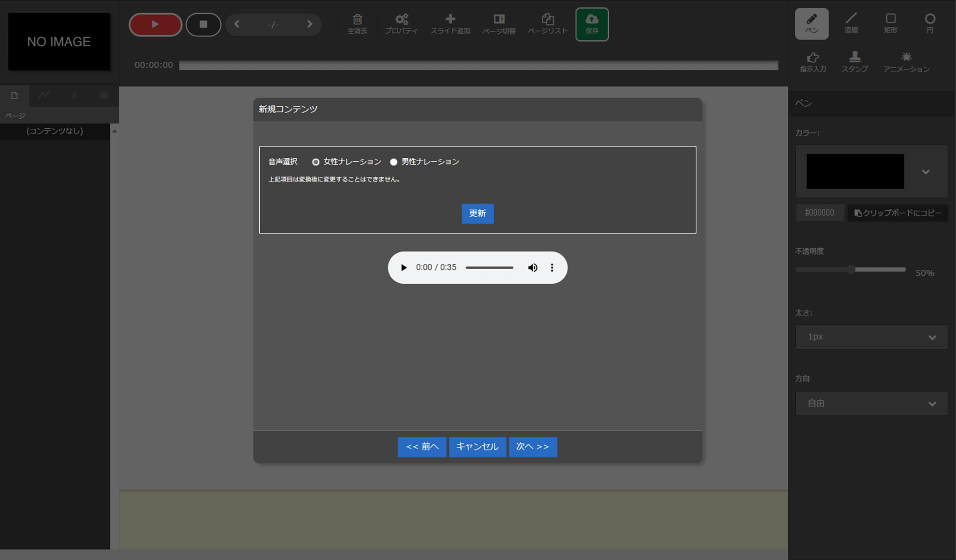Screen dimensions: 956x560
Task: Open the line chart tab in left panel
Action: (x=44, y=96)
